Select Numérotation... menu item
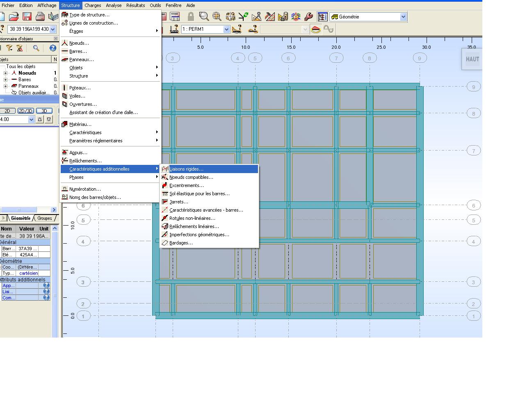The image size is (525, 420). coord(110,189)
